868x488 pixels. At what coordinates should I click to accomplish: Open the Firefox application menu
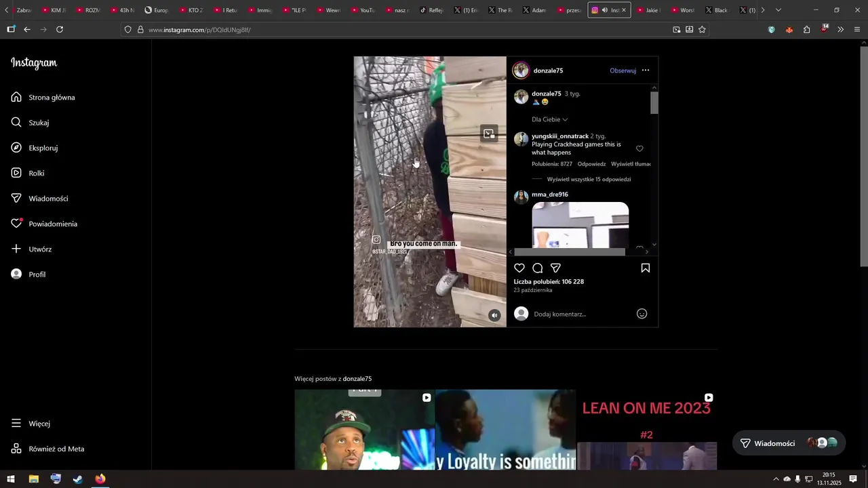point(857,30)
